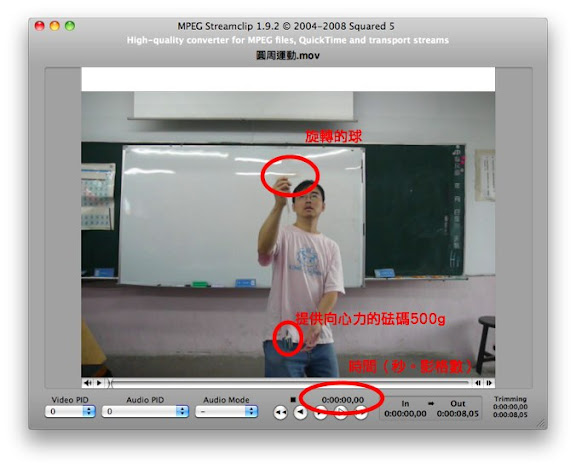576x469 pixels.
Task: Click the play round button under the timecode
Action: point(320,412)
